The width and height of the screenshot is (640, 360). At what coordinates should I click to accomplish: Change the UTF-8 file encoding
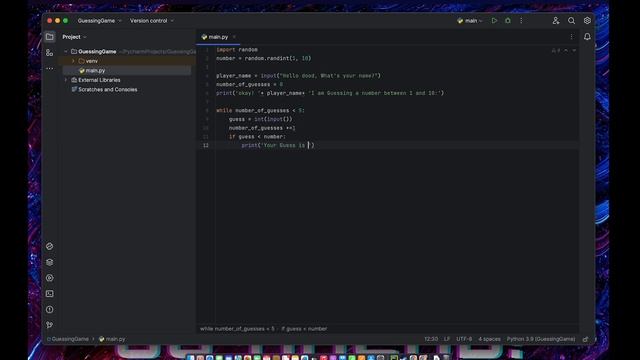(x=464, y=339)
